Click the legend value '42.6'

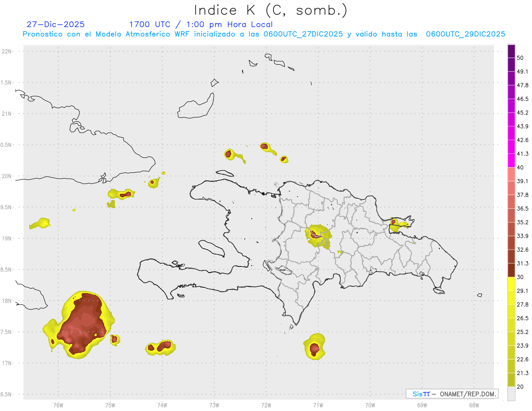523,140
